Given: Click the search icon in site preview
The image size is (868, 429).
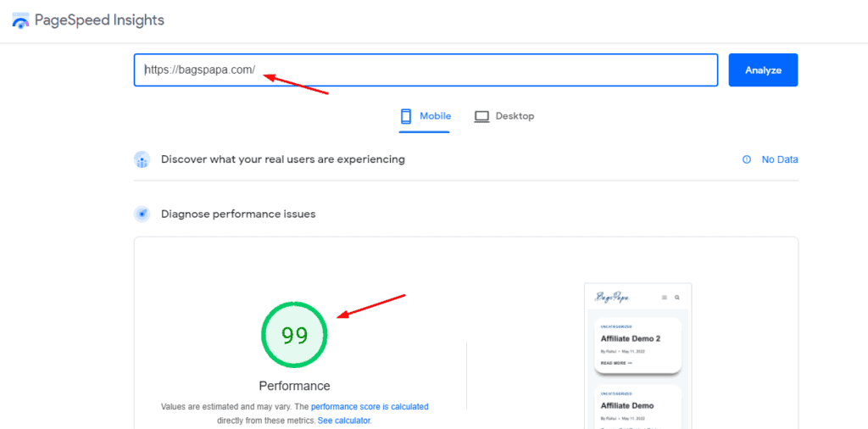Looking at the screenshot, I should 677,298.
